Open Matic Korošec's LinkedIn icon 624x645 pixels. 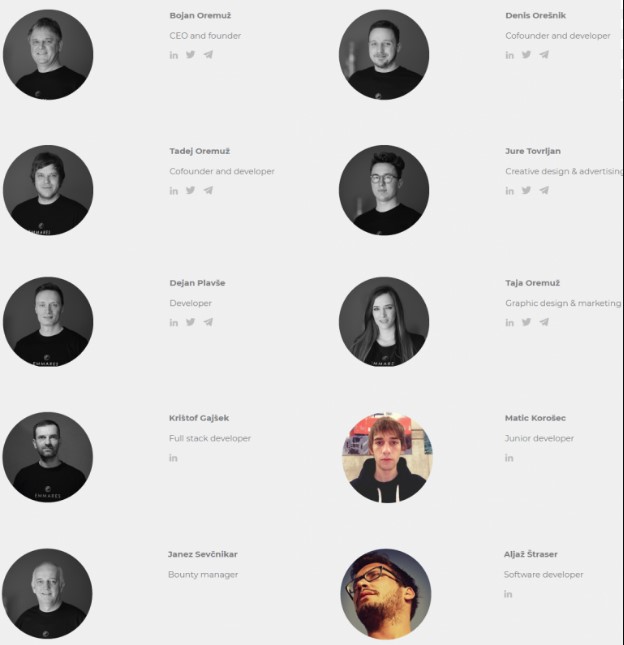coord(509,458)
